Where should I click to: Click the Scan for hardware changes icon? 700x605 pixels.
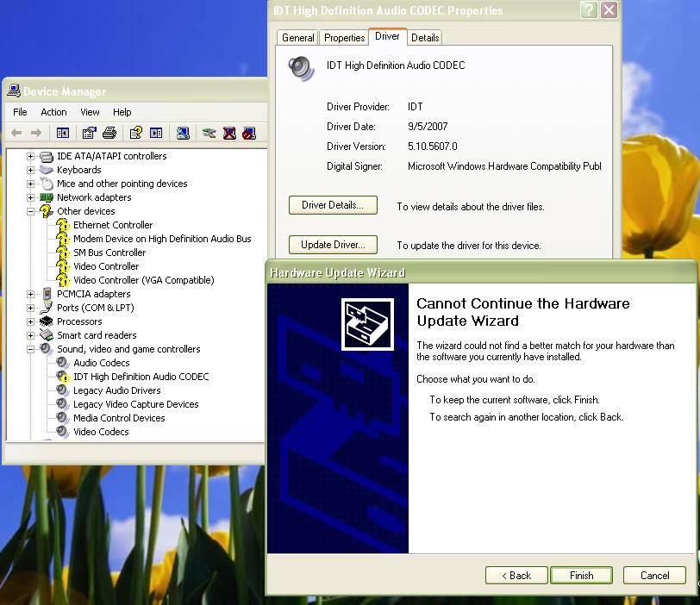183,133
